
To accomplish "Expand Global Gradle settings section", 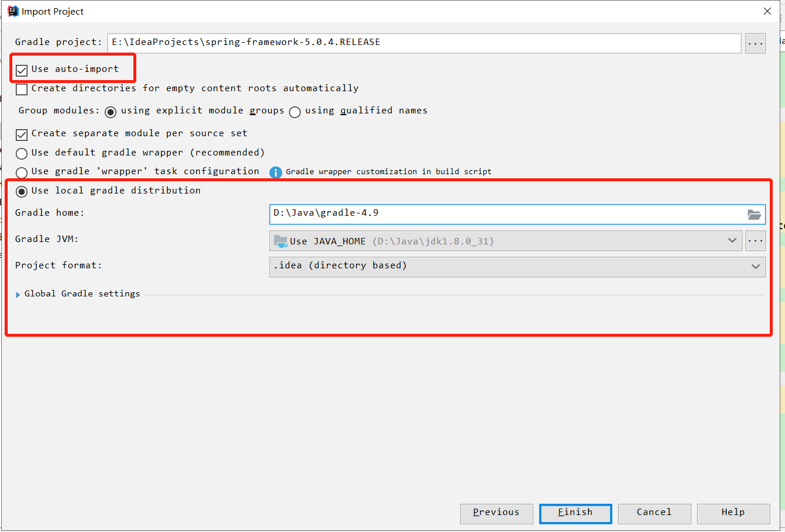I will [18, 295].
